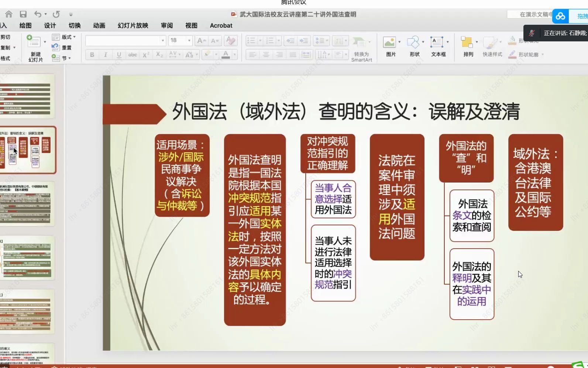Expand the new slide layout dropdown arrow
This screenshot has height=368, width=588.
[x=45, y=42]
